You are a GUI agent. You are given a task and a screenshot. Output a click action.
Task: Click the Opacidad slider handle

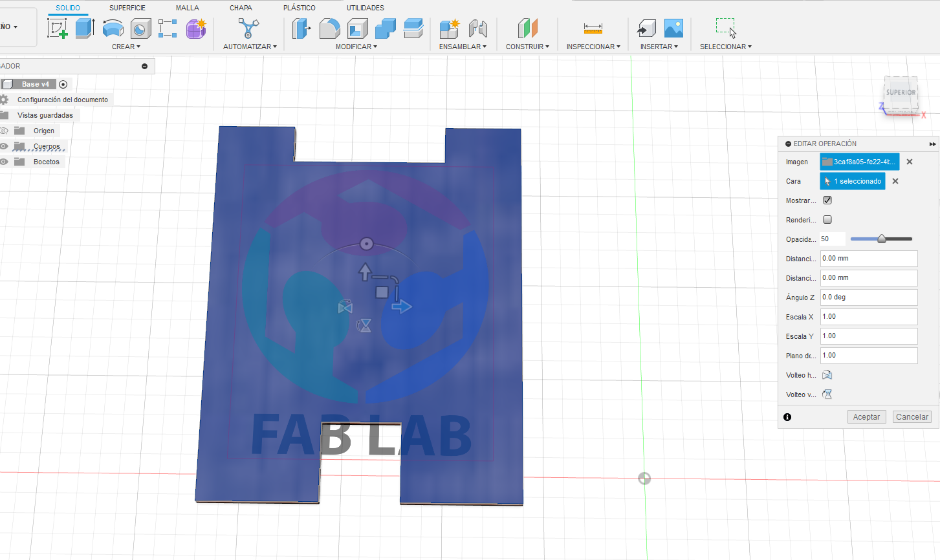[x=881, y=239]
